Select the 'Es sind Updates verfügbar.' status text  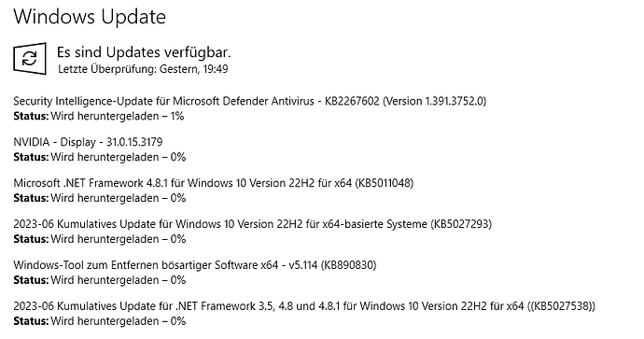click(x=144, y=52)
